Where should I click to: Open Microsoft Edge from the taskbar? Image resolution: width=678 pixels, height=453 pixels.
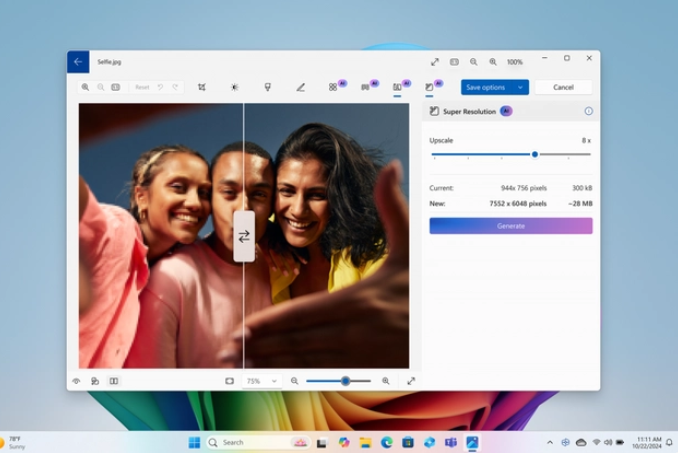387,443
